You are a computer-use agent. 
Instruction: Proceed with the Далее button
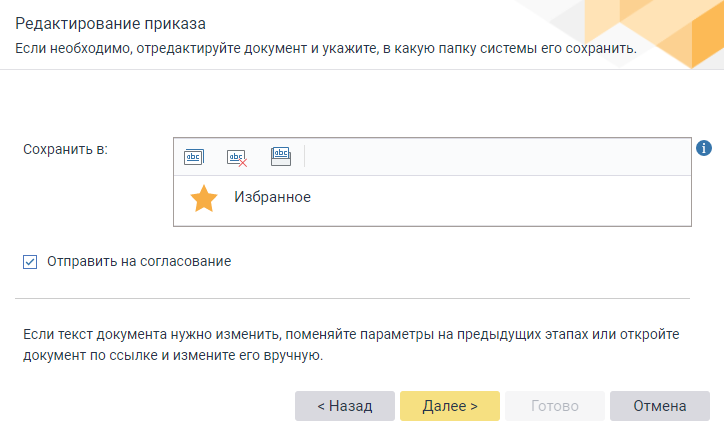tap(450, 406)
